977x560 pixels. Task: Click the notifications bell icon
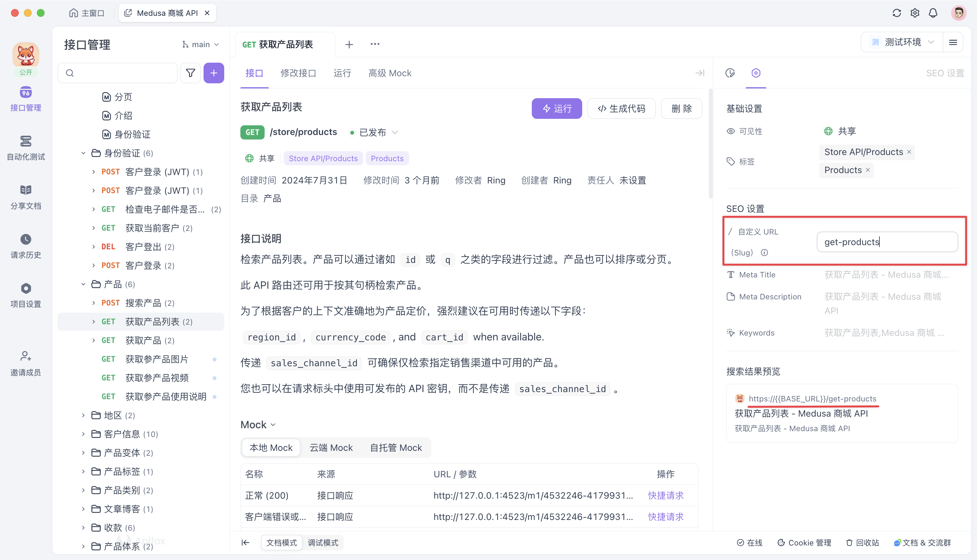click(933, 13)
